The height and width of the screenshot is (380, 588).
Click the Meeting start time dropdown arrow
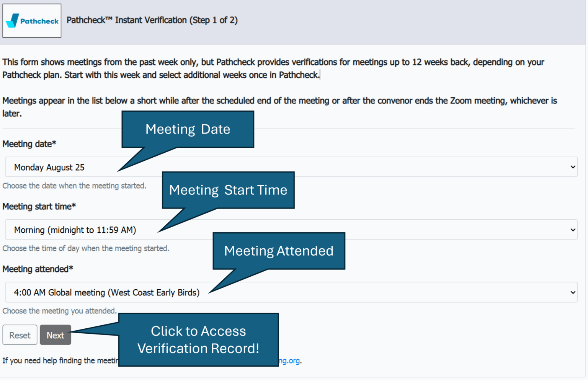coord(573,230)
